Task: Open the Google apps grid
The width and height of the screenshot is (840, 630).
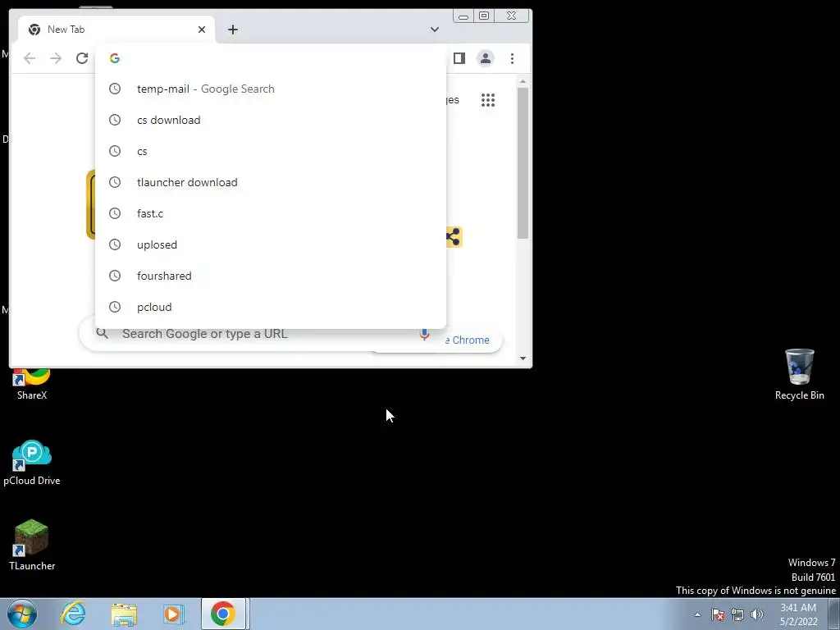Action: tap(487, 100)
